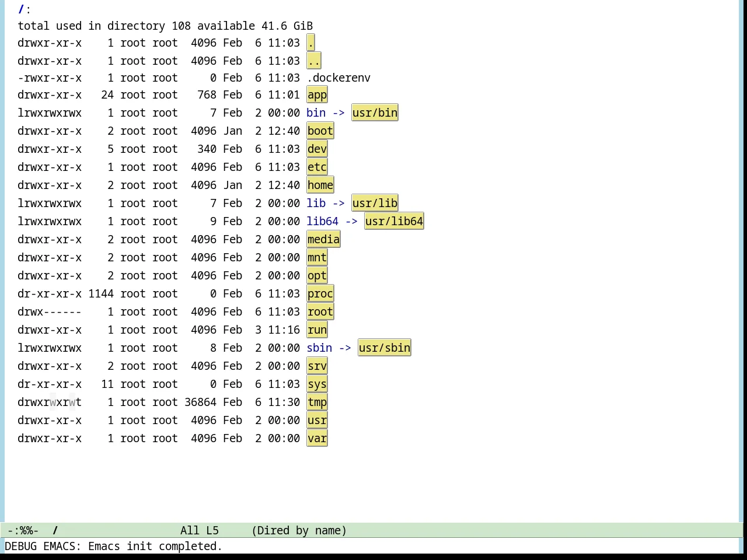Open the tmp directory
The image size is (747, 560).
pos(317,402)
